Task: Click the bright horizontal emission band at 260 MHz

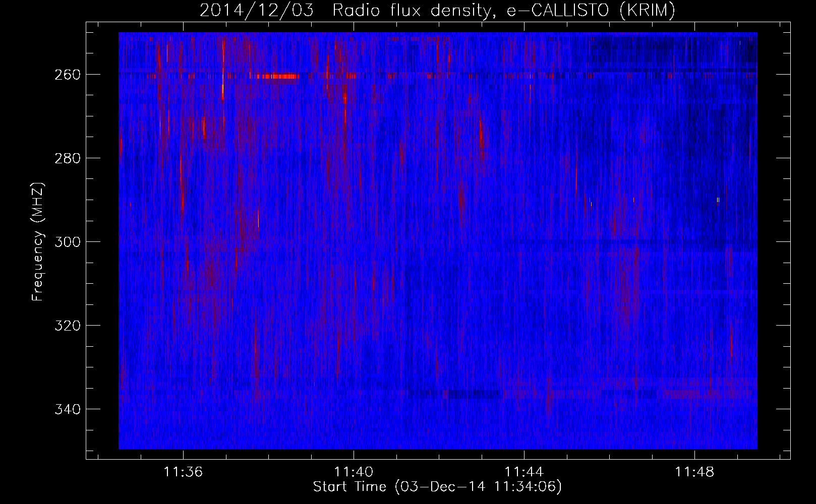Action: coord(277,77)
